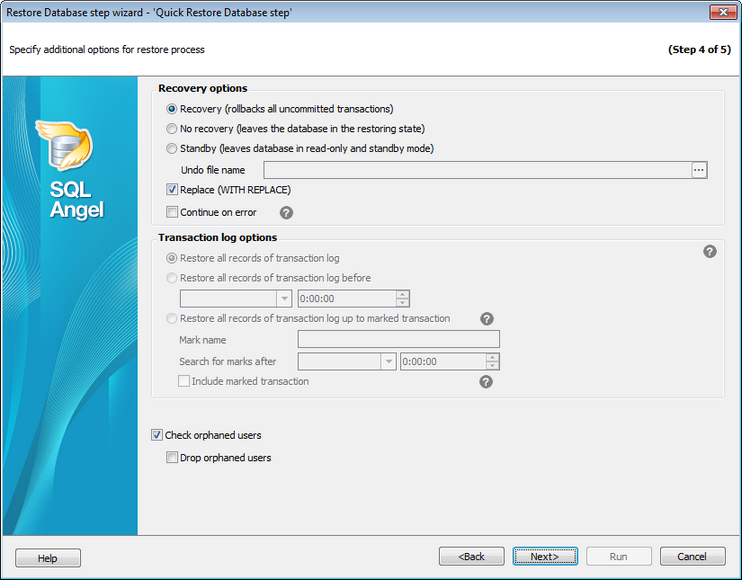Increase the restore-before time value
Viewport: 742px width, 580px height.
coord(403,294)
